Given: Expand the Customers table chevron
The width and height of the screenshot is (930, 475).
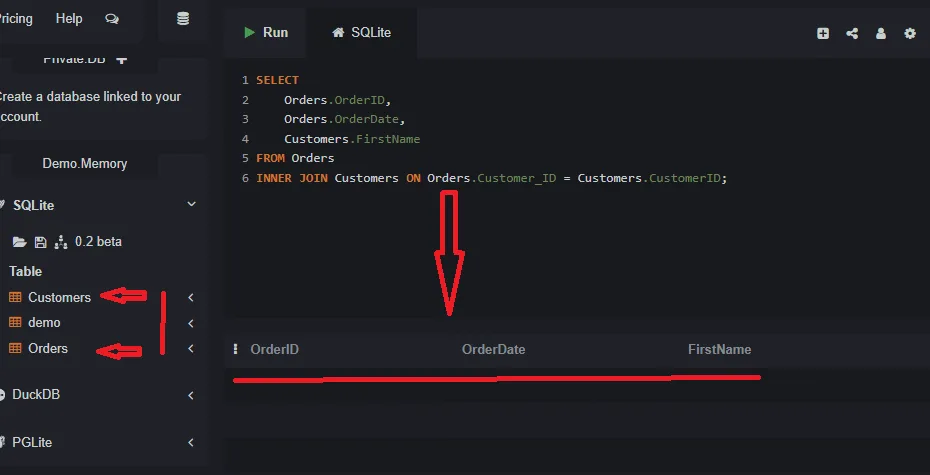Looking at the screenshot, I should click(191, 297).
